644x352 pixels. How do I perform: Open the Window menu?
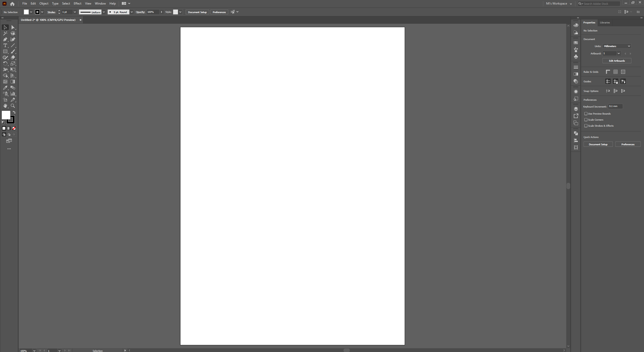click(100, 4)
